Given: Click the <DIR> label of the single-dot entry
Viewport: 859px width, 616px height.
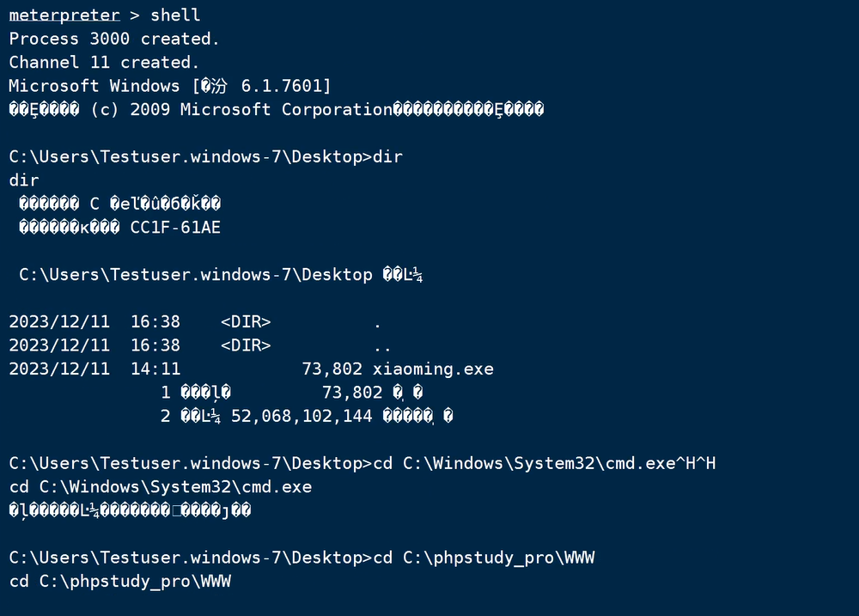Looking at the screenshot, I should tap(246, 322).
